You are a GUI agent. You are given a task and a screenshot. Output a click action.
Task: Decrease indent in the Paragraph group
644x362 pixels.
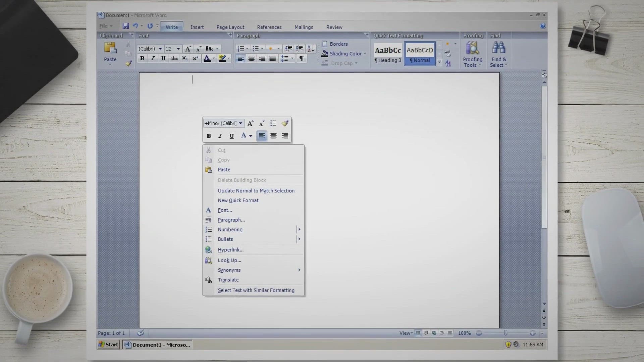[x=288, y=49]
